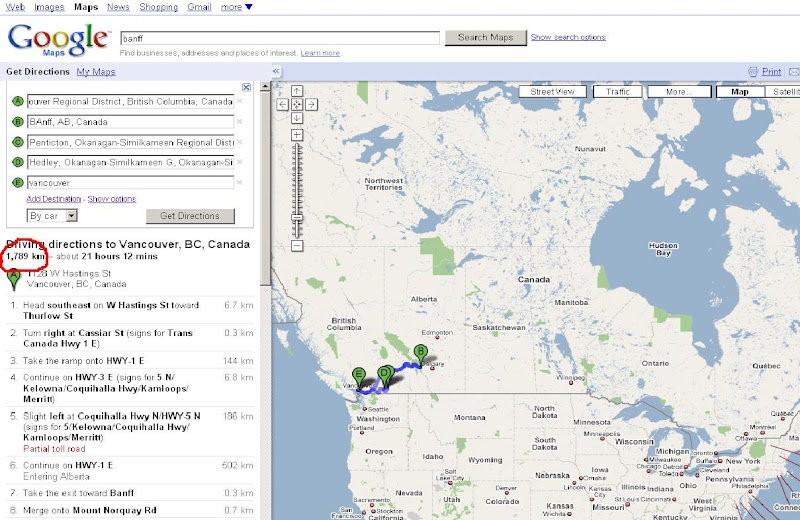Click green marker A beside the first destination
Image resolution: width=800 pixels, height=520 pixels.
[x=18, y=101]
